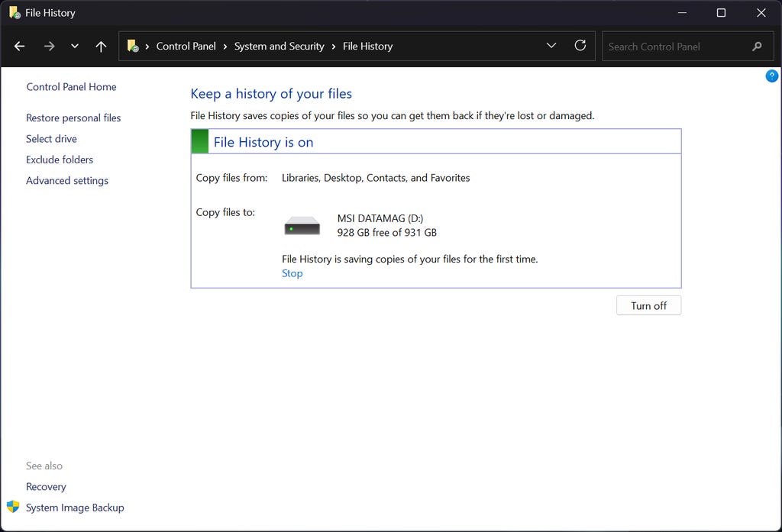Stop the current file backup
The height and width of the screenshot is (532, 782).
click(x=292, y=273)
